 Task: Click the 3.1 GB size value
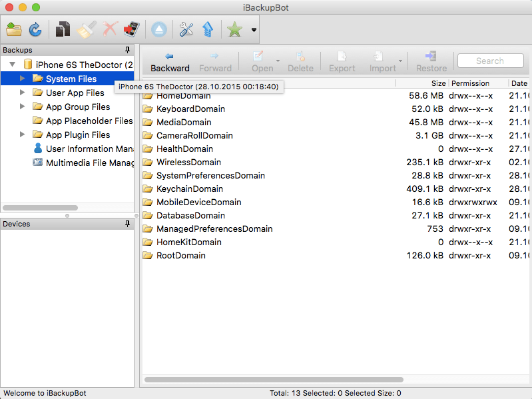point(429,135)
